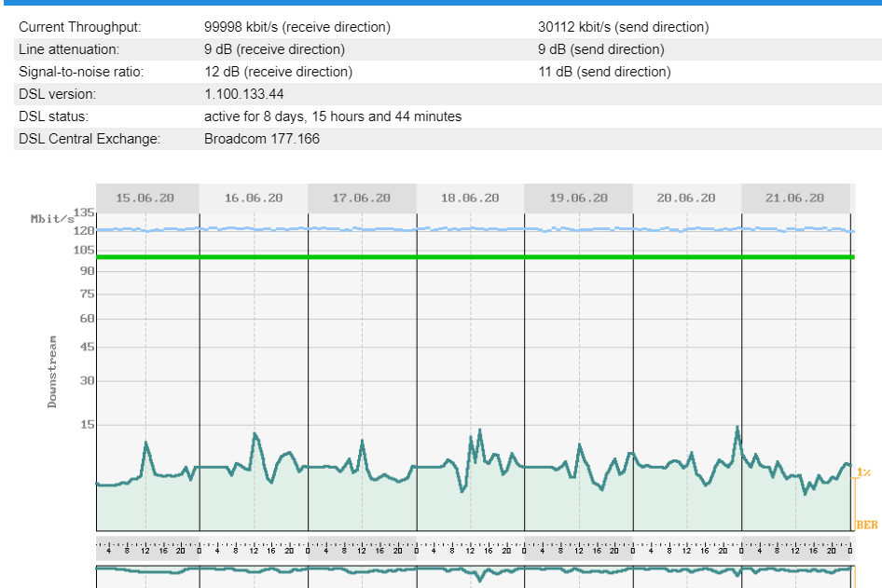Click the Mbit/s axis unit label

coord(52,219)
